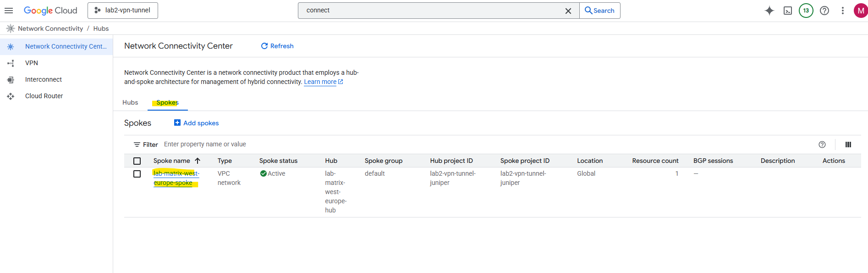Image resolution: width=868 pixels, height=273 pixels.
Task: Open the three-dot settings menu
Action: [842, 11]
